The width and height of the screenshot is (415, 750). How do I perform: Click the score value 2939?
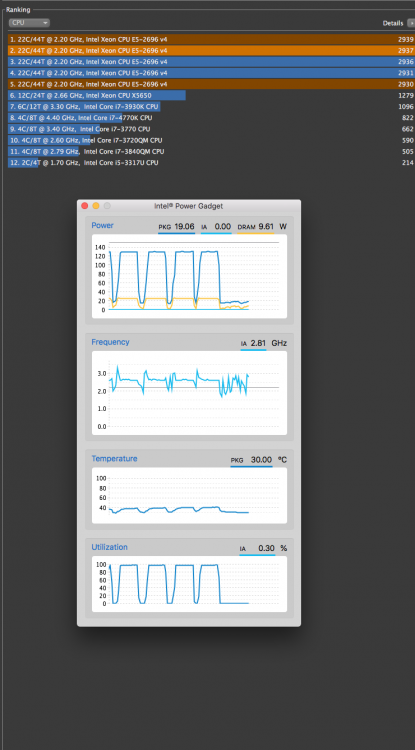click(x=405, y=39)
